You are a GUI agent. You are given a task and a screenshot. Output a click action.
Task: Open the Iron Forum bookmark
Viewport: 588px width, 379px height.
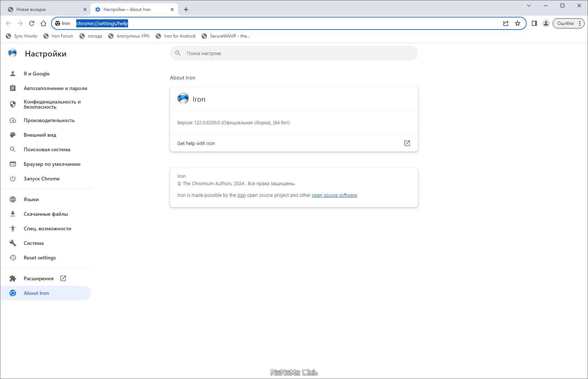58,36
